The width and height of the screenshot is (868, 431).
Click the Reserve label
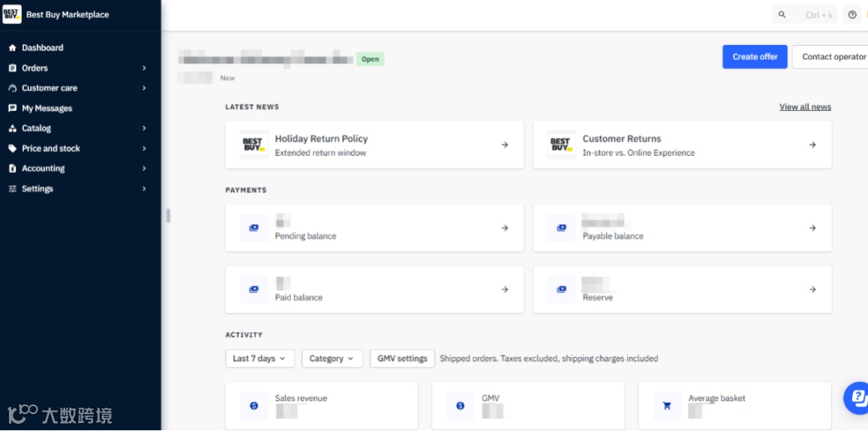point(598,298)
